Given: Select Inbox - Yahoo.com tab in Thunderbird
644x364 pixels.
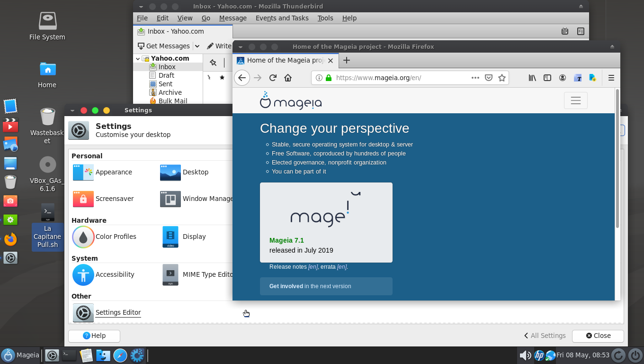Looking at the screenshot, I should point(183,31).
